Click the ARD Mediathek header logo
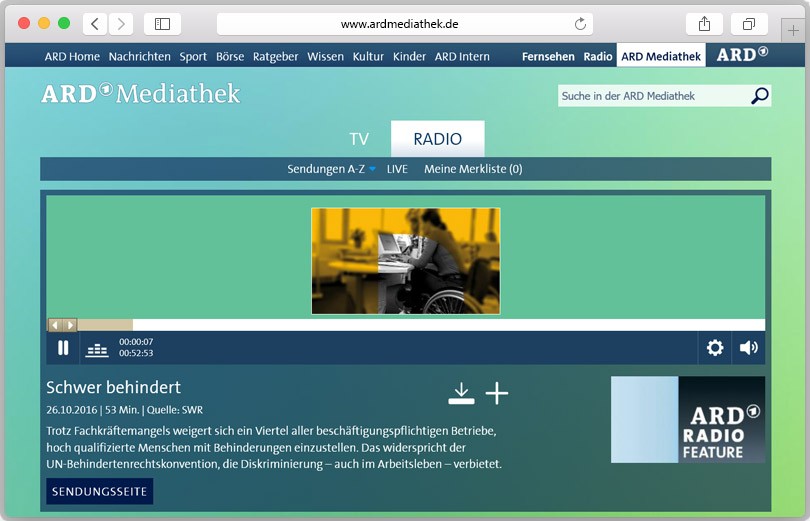Viewport: 810px width, 521px height. tap(141, 93)
